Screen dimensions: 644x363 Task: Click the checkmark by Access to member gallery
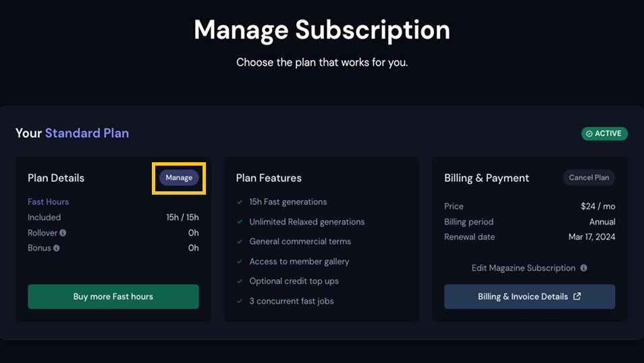pos(240,262)
